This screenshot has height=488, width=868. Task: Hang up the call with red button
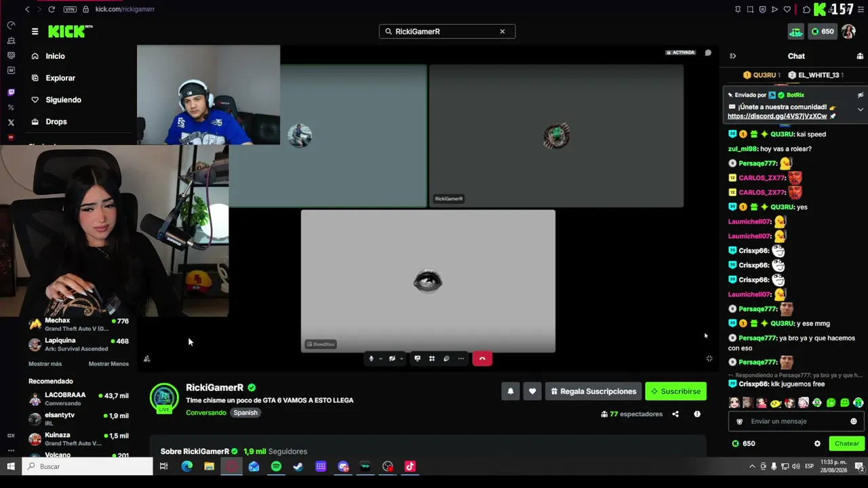[482, 359]
